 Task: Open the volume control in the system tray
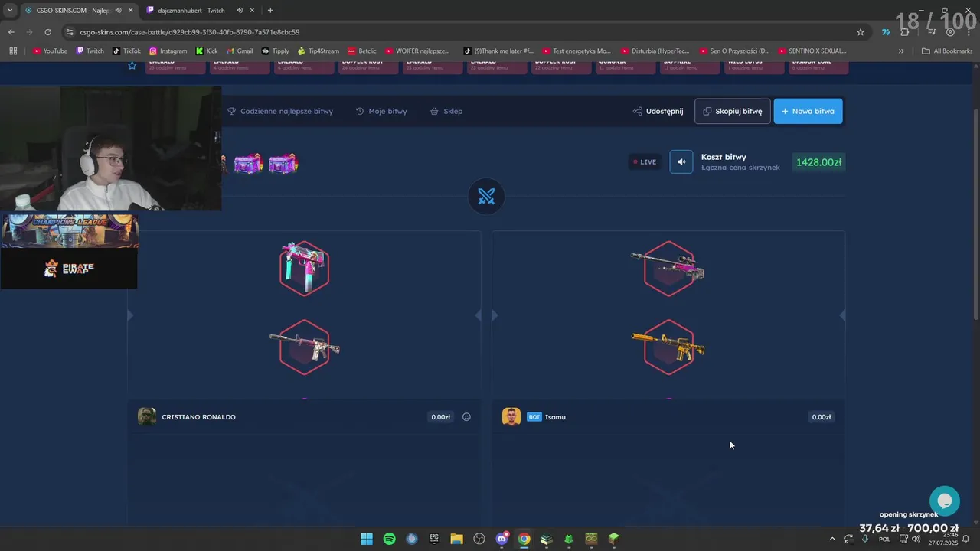pos(916,539)
